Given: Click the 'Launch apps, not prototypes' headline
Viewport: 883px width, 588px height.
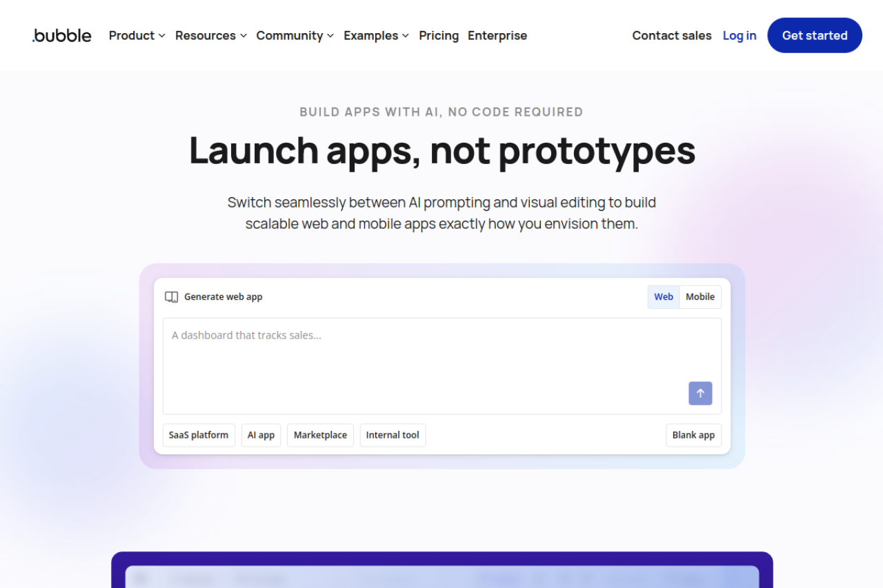Looking at the screenshot, I should tap(442, 150).
